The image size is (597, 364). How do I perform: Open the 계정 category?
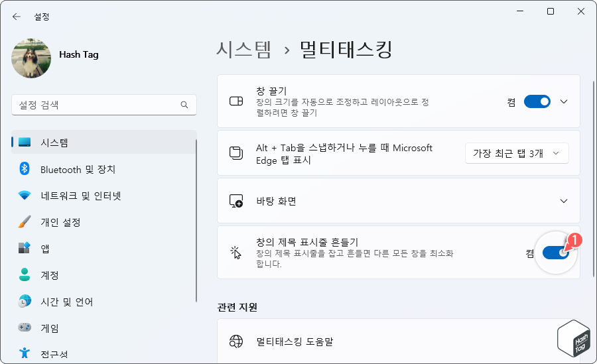tap(104, 275)
